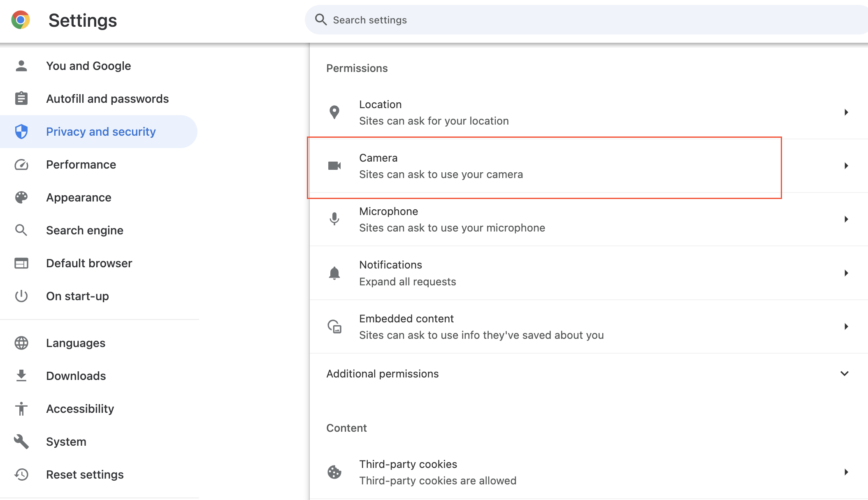Open System settings

click(99, 442)
